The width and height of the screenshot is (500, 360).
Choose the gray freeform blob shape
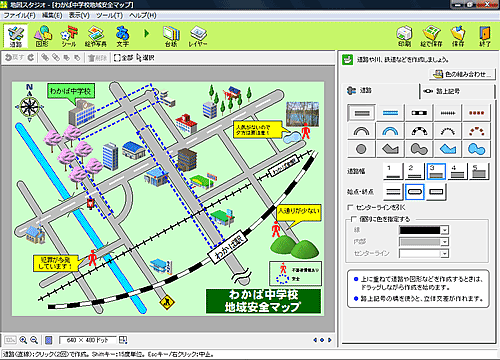tap(419, 149)
